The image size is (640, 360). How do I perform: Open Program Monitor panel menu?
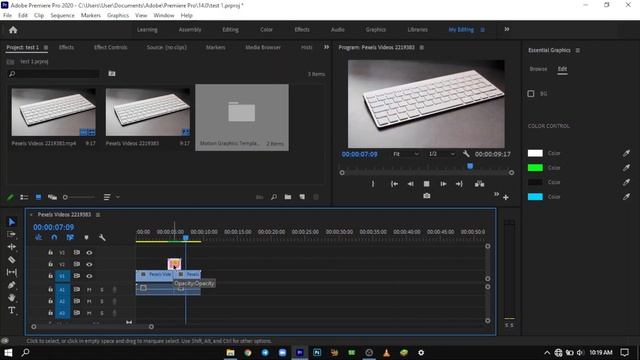422,47
